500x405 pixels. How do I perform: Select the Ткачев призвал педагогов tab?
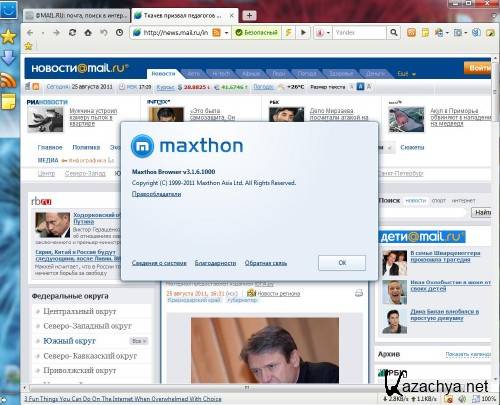[x=182, y=16]
